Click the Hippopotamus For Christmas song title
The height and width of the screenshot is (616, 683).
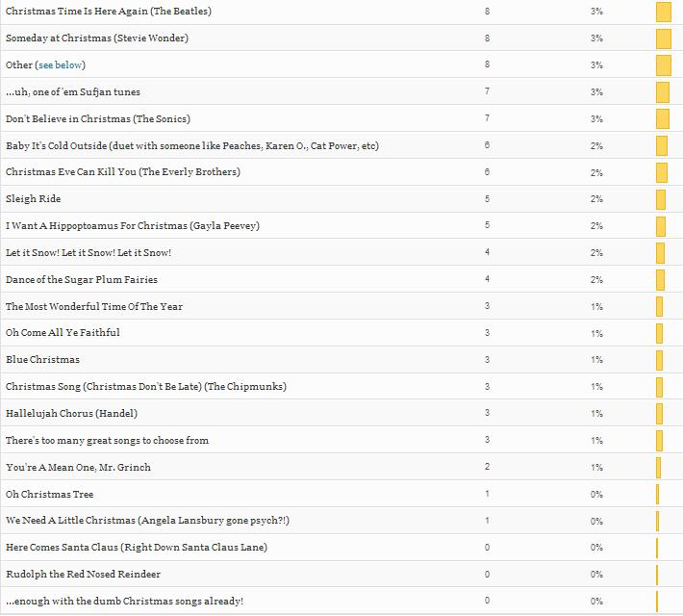tap(133, 226)
